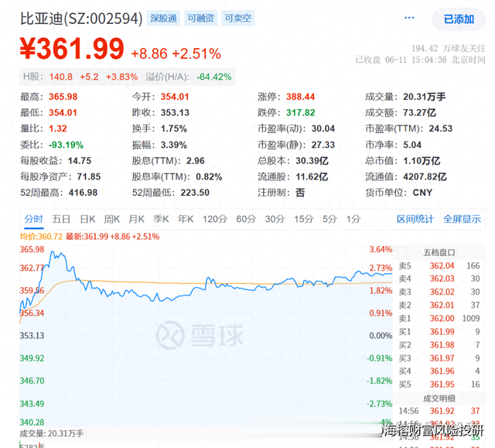Click the 今开 value 354.01
The width and height of the screenshot is (495, 448).
coord(175,97)
